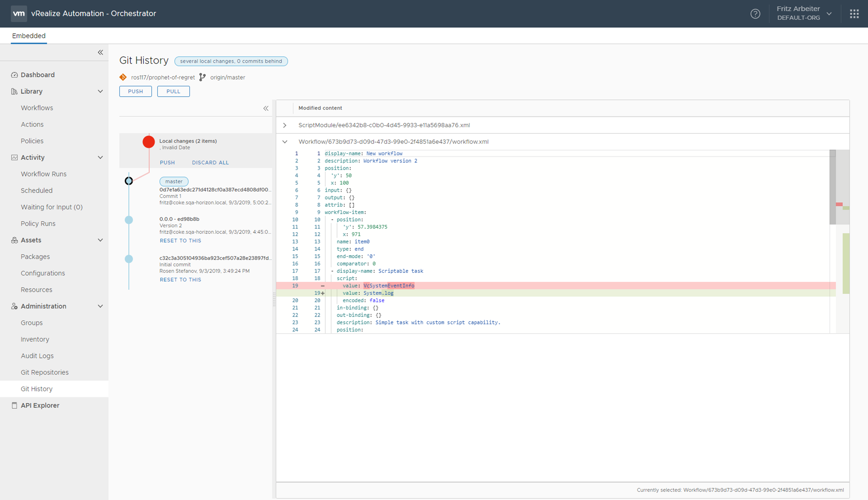Viewport: 868px width, 500px height.
Task: Click the Library section expand arrow
Action: tap(101, 91)
